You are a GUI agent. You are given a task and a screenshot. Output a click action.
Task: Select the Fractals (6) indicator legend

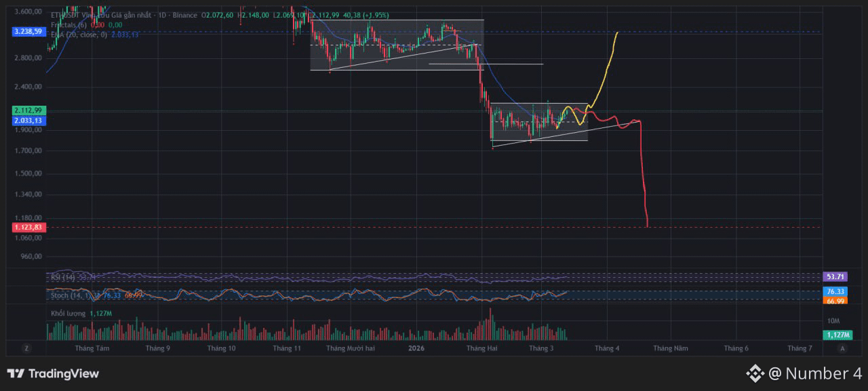click(68, 24)
